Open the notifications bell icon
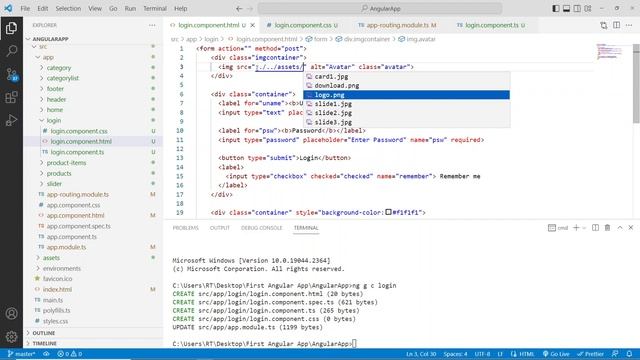Image resolution: width=640 pixels, height=360 pixels. coord(629,354)
